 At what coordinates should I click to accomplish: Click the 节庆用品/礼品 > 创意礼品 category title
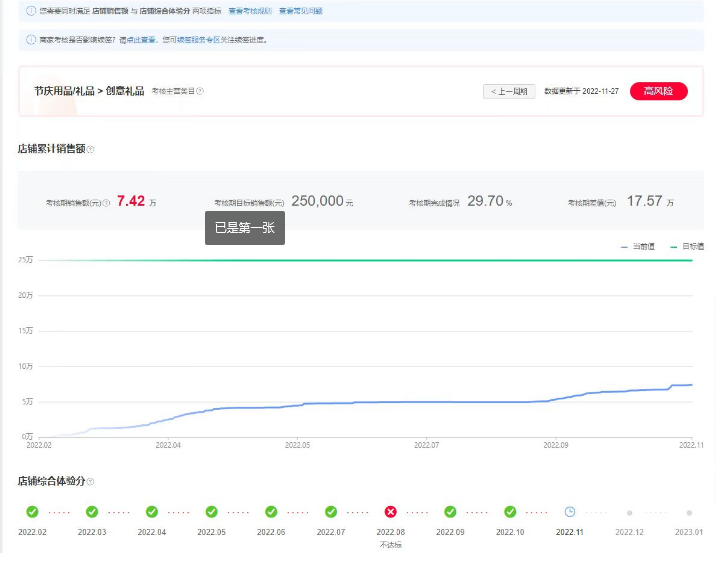pyautogui.click(x=89, y=91)
